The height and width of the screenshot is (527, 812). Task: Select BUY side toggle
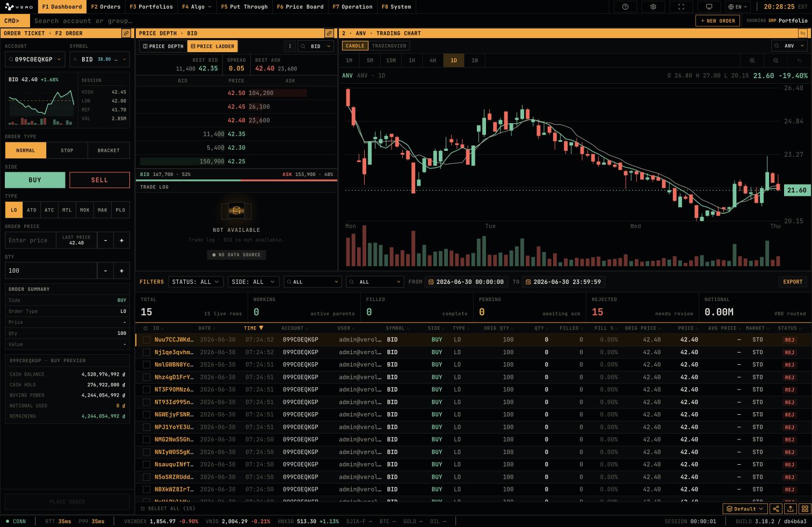35,180
